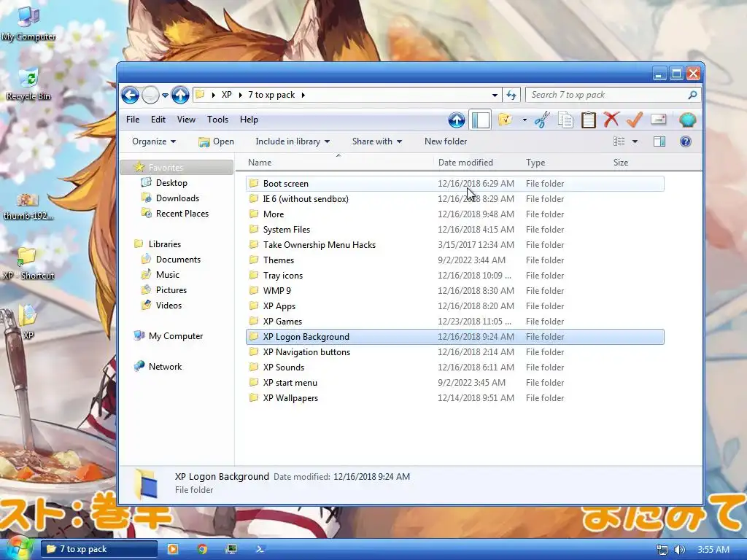Screen dimensions: 747x560
Task: Select the XP start menu folder
Action: 455,382
